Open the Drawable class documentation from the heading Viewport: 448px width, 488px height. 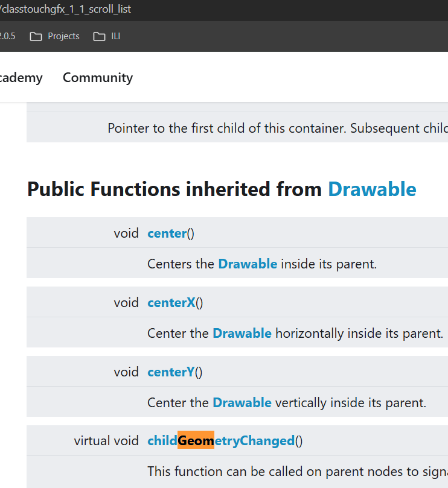(x=372, y=189)
